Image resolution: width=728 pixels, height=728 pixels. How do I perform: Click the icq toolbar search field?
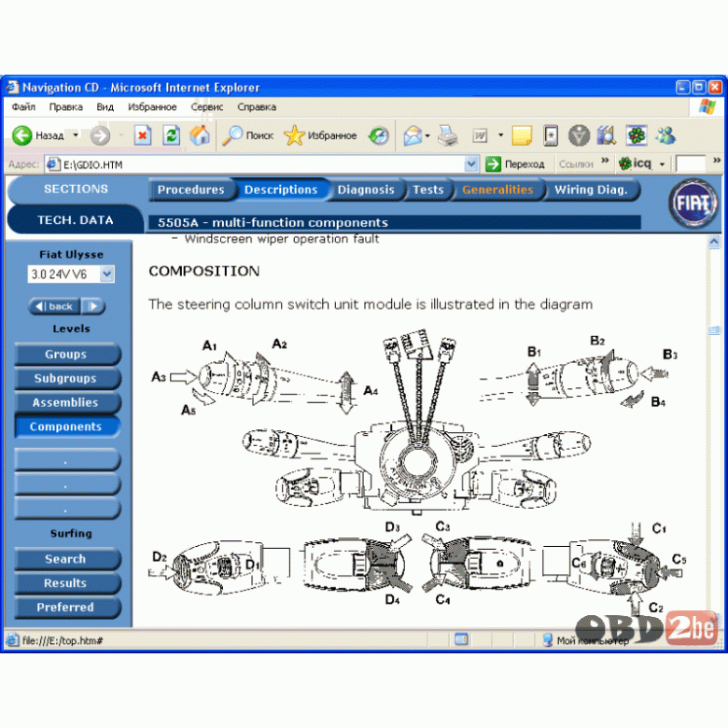click(x=691, y=164)
